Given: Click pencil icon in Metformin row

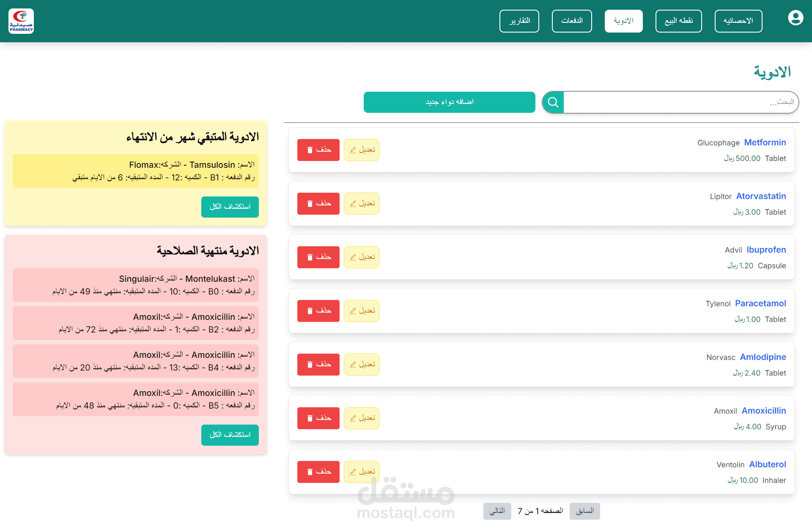Looking at the screenshot, I should point(353,150).
